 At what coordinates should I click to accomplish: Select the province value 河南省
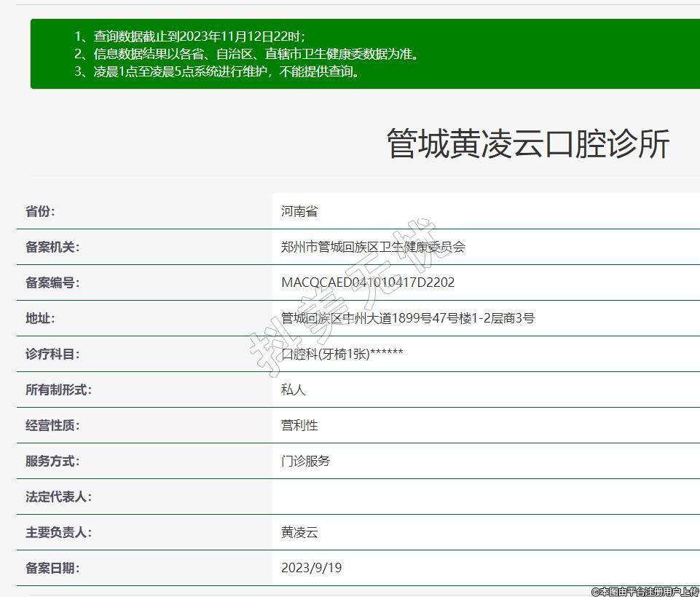pyautogui.click(x=299, y=212)
